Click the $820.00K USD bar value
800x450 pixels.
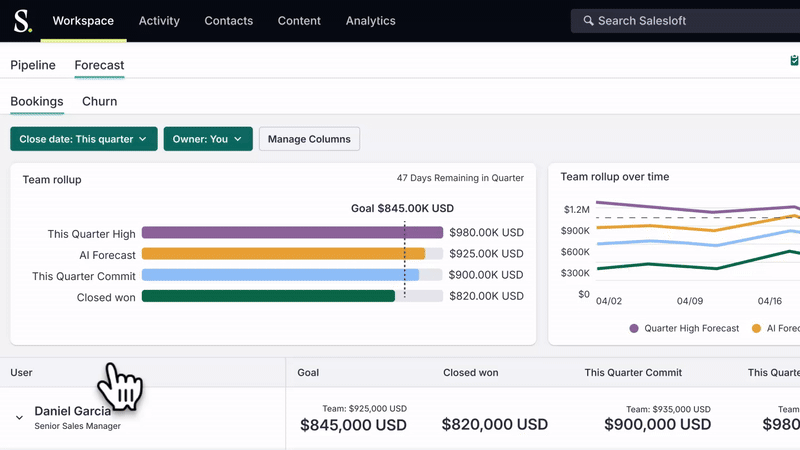pos(486,296)
